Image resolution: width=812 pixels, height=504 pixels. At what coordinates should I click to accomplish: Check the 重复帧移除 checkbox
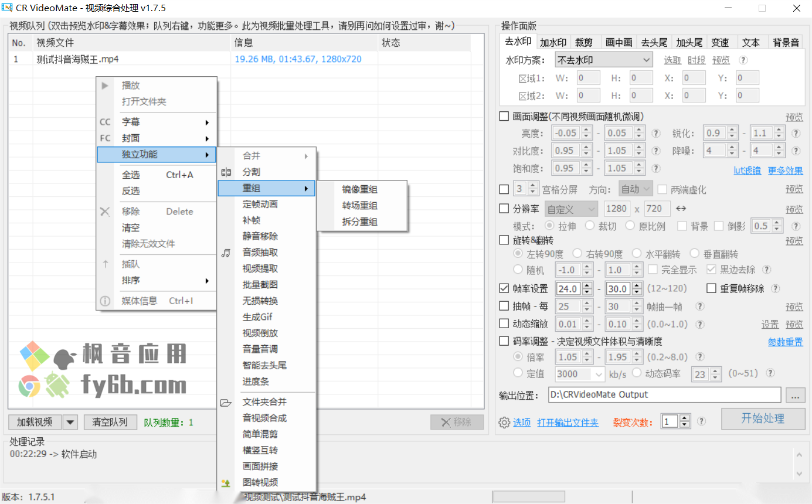(711, 288)
